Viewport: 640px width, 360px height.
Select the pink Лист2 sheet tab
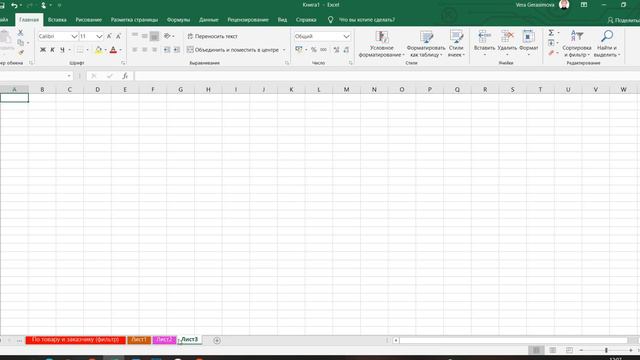click(x=164, y=340)
